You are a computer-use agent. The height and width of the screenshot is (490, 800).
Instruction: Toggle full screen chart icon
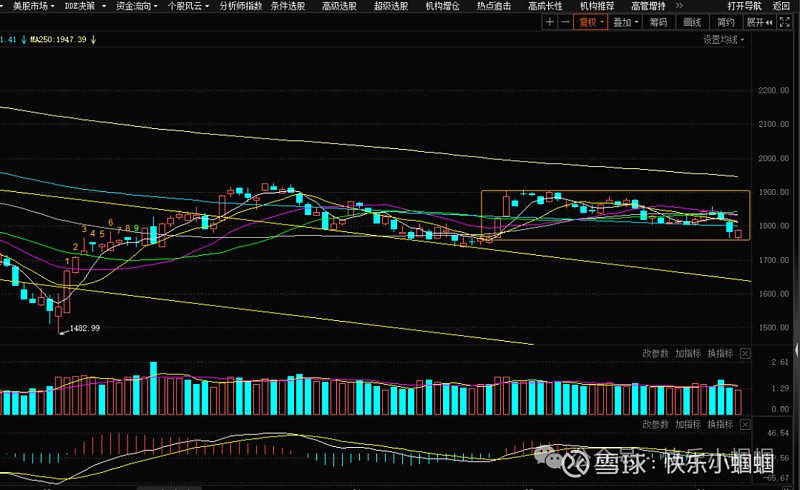coord(785,22)
